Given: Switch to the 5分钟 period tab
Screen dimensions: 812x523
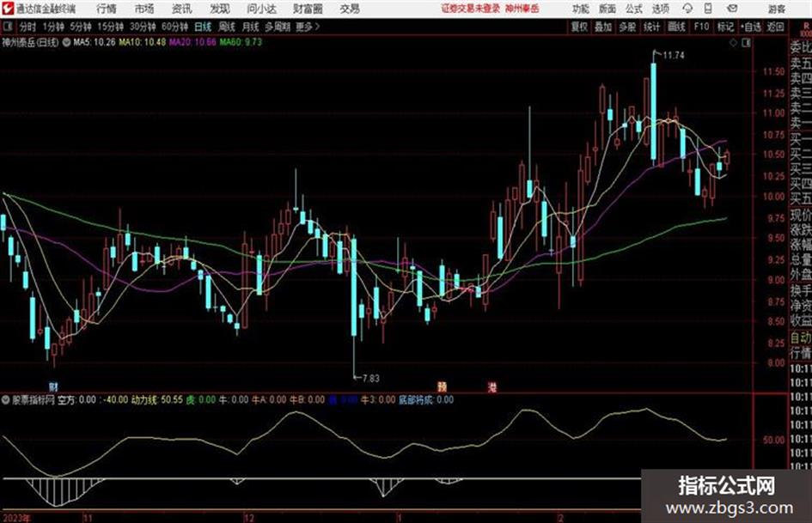Looking at the screenshot, I should point(81,27).
